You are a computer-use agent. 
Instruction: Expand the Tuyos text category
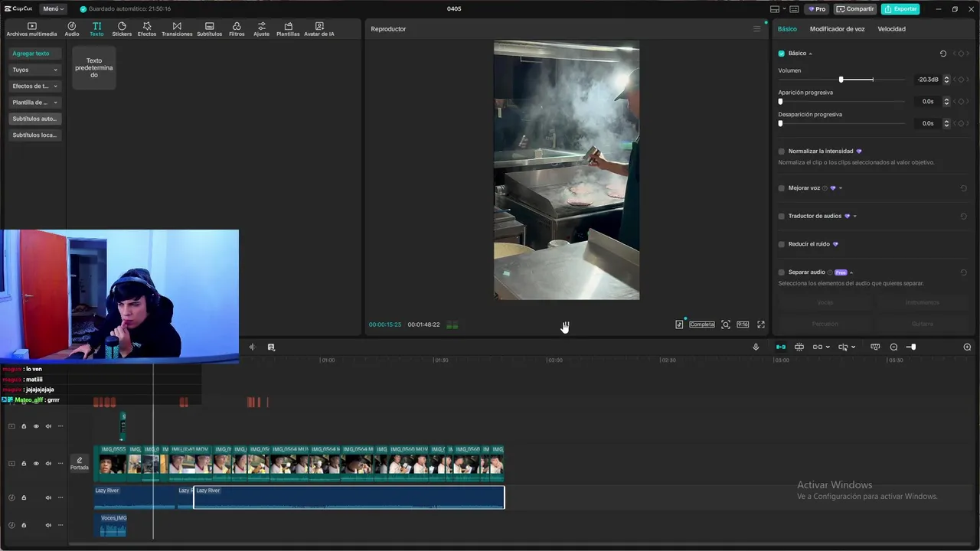click(x=35, y=70)
